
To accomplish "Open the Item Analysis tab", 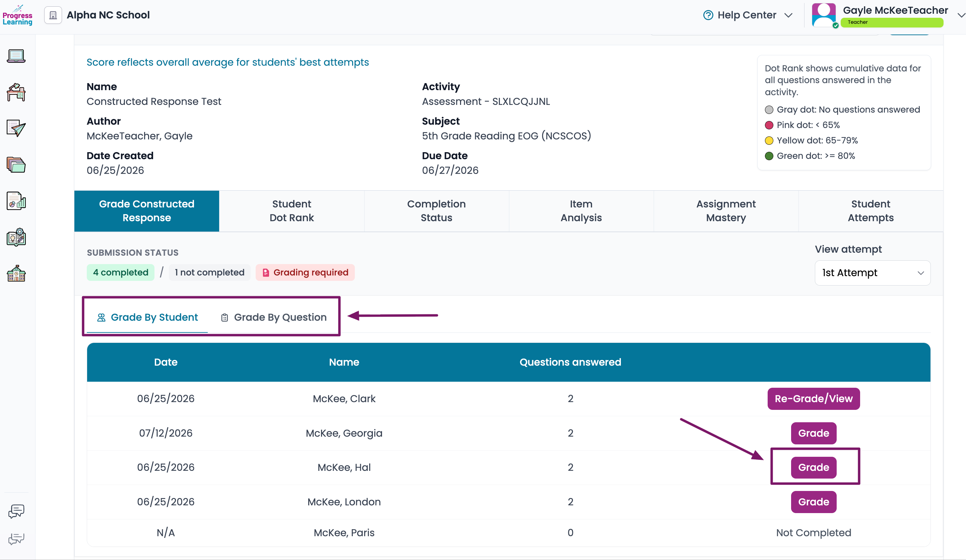I will pyautogui.click(x=581, y=211).
